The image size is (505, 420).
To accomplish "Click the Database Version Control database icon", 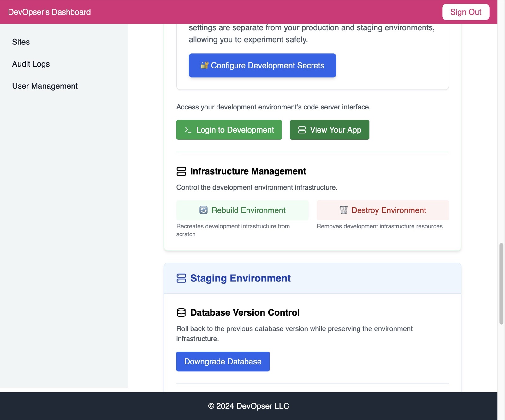I will click(x=181, y=313).
